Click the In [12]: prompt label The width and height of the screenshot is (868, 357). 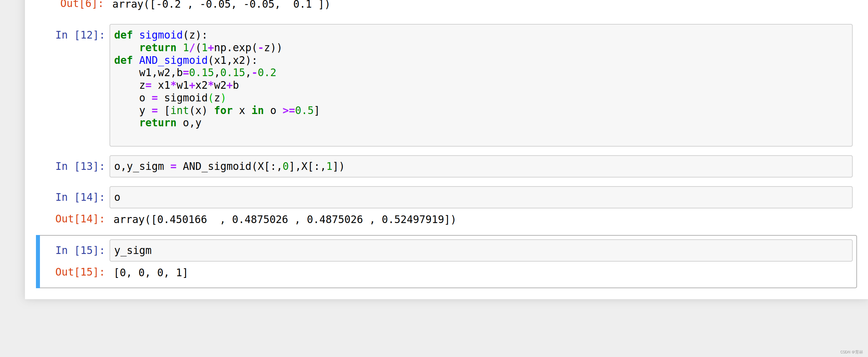[80, 35]
